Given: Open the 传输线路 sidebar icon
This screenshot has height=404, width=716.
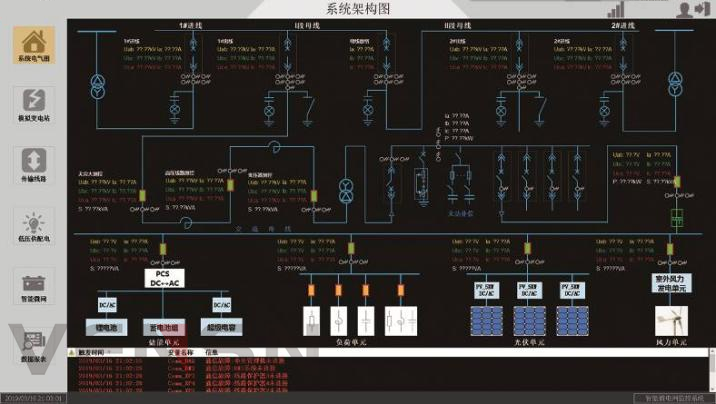Looking at the screenshot, I should pos(34,165).
